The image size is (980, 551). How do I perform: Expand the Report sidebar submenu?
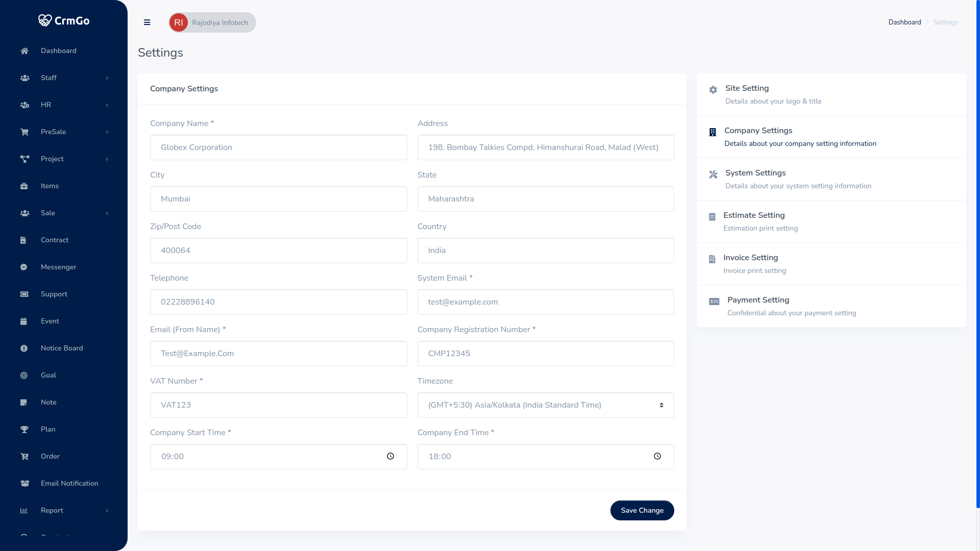107,511
